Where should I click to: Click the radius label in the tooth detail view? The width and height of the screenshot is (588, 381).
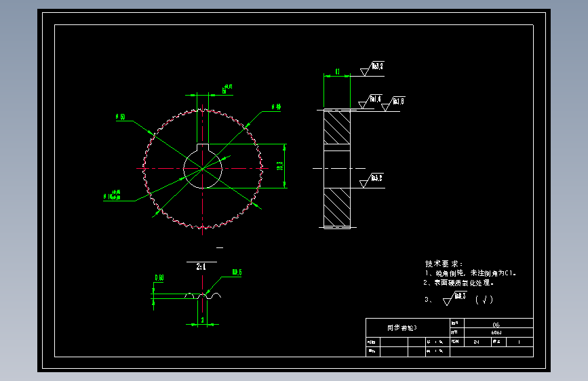click(237, 273)
